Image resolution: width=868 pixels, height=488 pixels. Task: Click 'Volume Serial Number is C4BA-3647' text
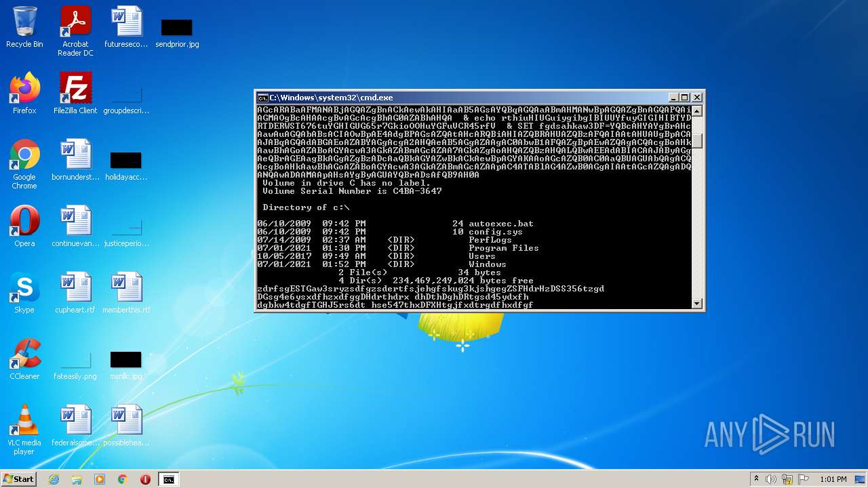click(x=352, y=191)
